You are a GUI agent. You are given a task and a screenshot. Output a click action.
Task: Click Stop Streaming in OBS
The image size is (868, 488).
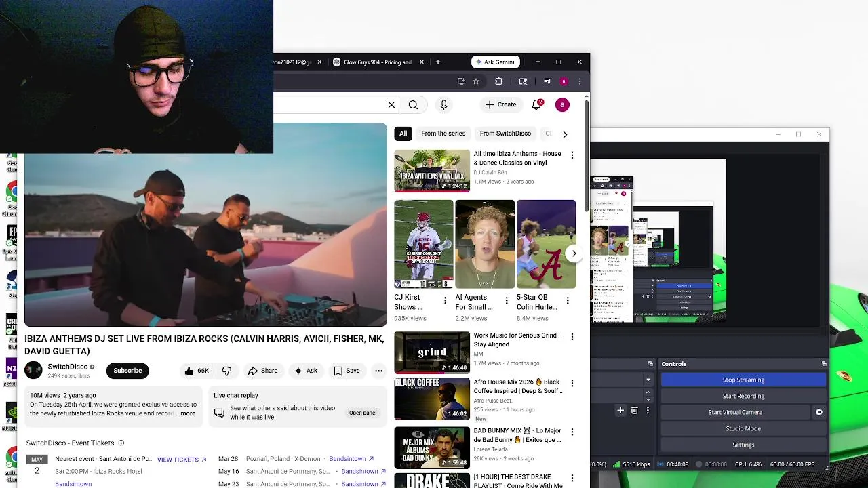point(743,380)
